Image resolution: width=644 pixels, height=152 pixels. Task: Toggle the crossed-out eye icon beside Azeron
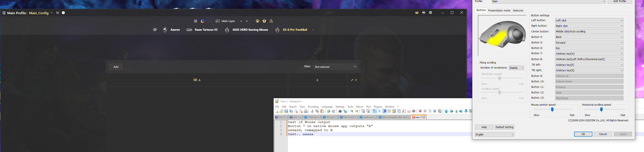pyautogui.click(x=155, y=30)
